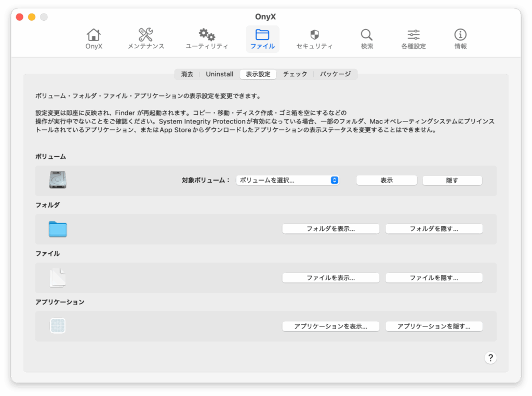Switch to the 消去 tab

tap(187, 74)
